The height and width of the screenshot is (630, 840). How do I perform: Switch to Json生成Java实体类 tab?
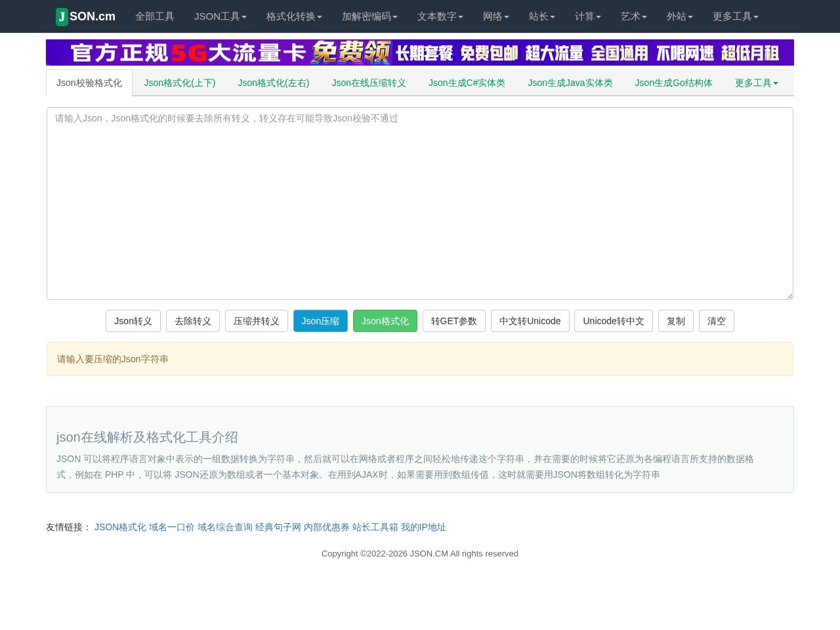[570, 83]
